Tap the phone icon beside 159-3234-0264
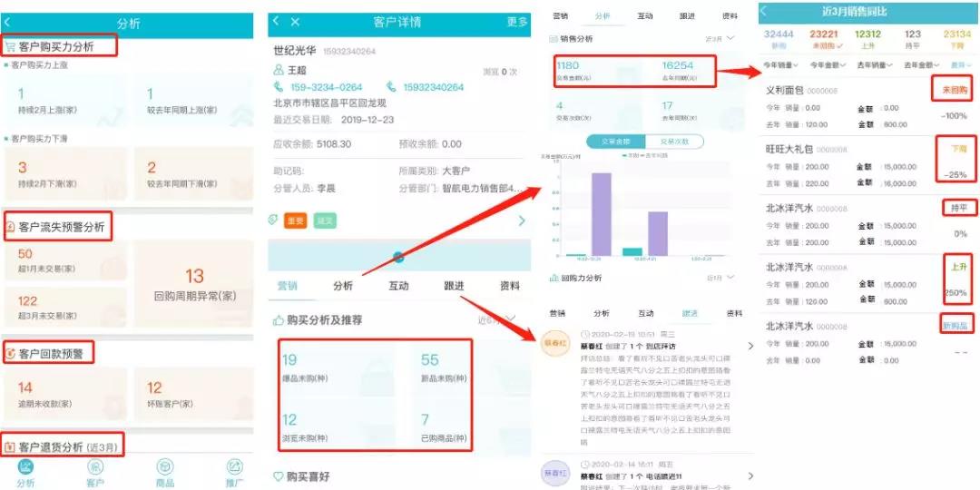Viewport: 980px width, 490px height. coord(280,87)
